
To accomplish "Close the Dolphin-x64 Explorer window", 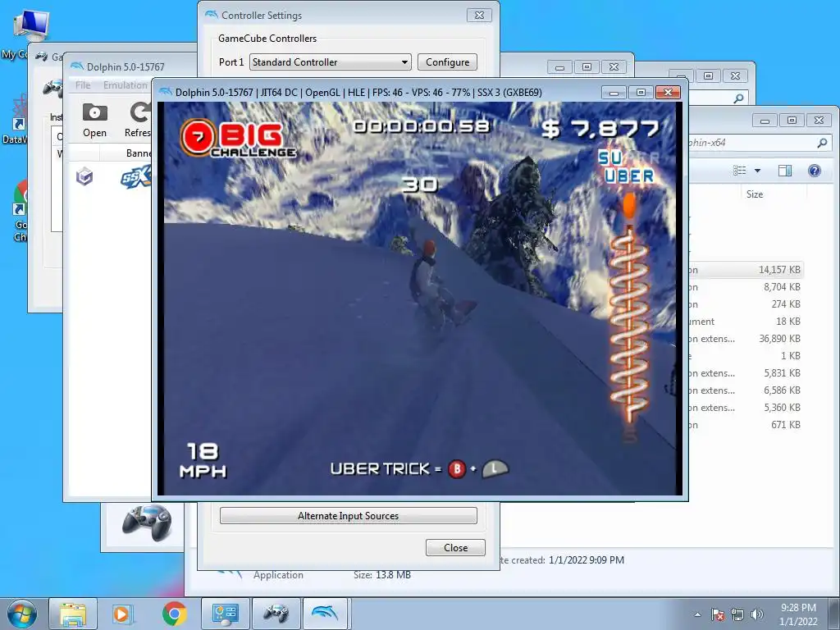I will (819, 121).
